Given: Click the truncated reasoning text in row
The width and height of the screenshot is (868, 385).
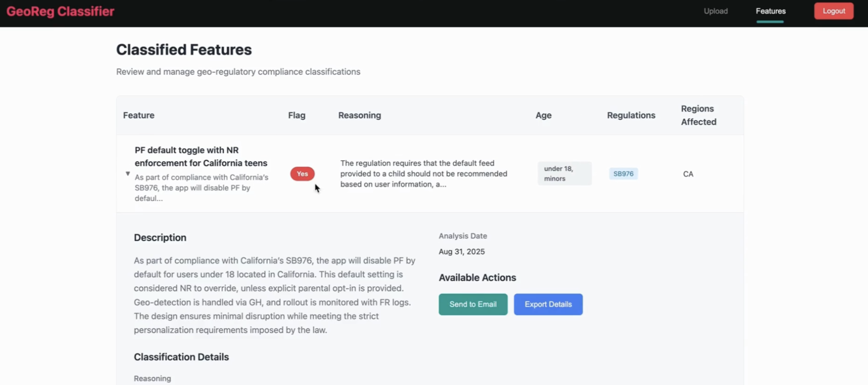Looking at the screenshot, I should point(423,174).
